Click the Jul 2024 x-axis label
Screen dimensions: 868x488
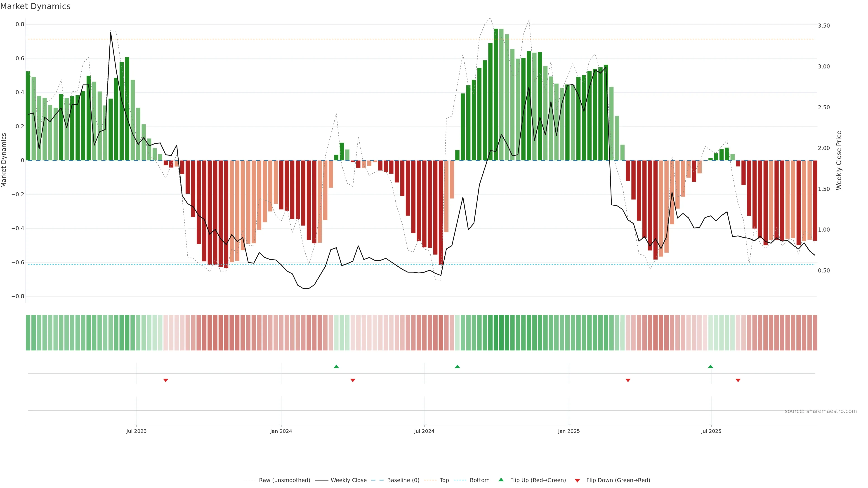[424, 431]
